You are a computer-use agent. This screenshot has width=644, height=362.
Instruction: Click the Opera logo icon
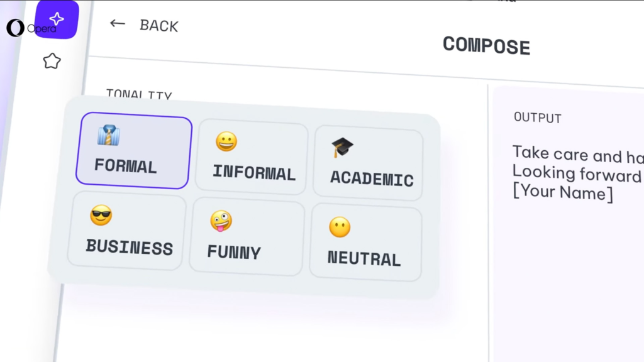[x=15, y=28]
